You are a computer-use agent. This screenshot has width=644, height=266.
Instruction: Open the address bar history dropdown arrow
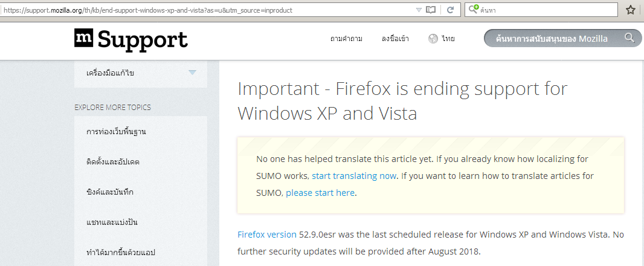click(419, 10)
